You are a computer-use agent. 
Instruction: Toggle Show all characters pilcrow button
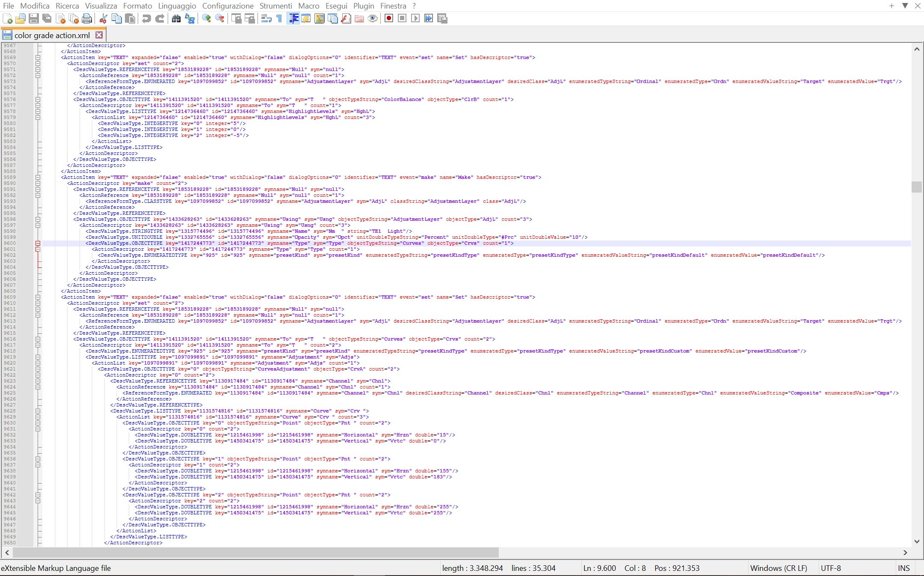279,18
